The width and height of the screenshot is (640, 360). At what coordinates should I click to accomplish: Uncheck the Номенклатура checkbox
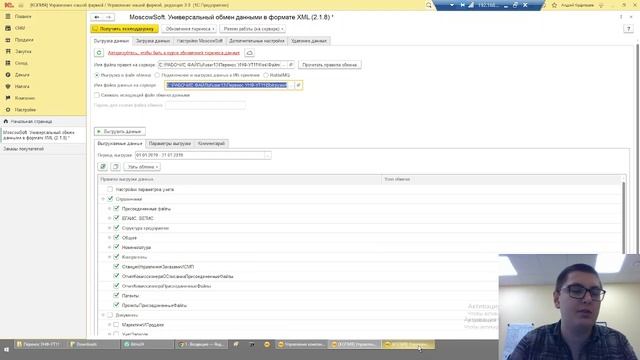tap(116, 247)
